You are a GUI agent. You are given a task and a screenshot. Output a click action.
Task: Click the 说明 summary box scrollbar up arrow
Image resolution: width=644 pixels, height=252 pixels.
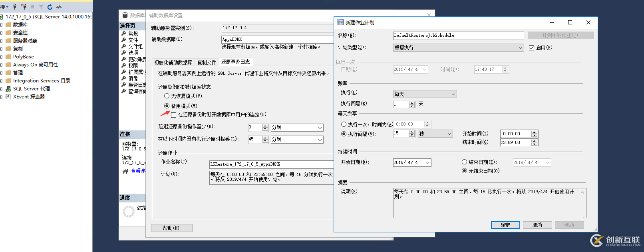tap(582, 192)
